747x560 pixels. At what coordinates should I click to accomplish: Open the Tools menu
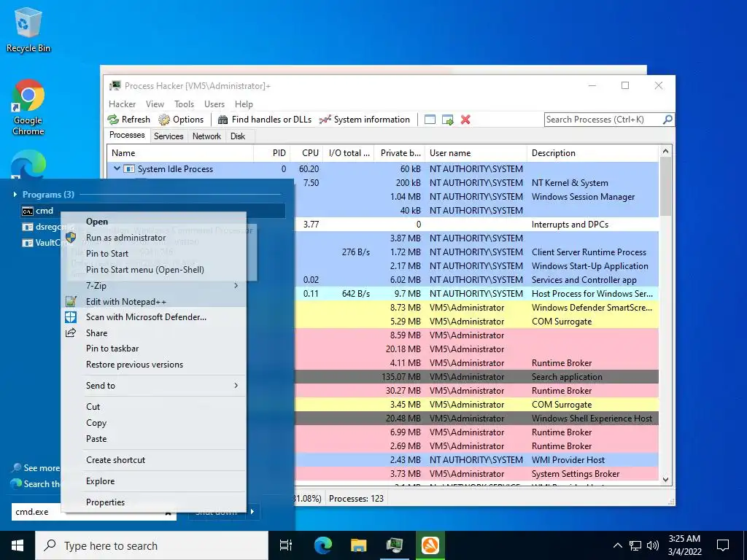pyautogui.click(x=184, y=104)
